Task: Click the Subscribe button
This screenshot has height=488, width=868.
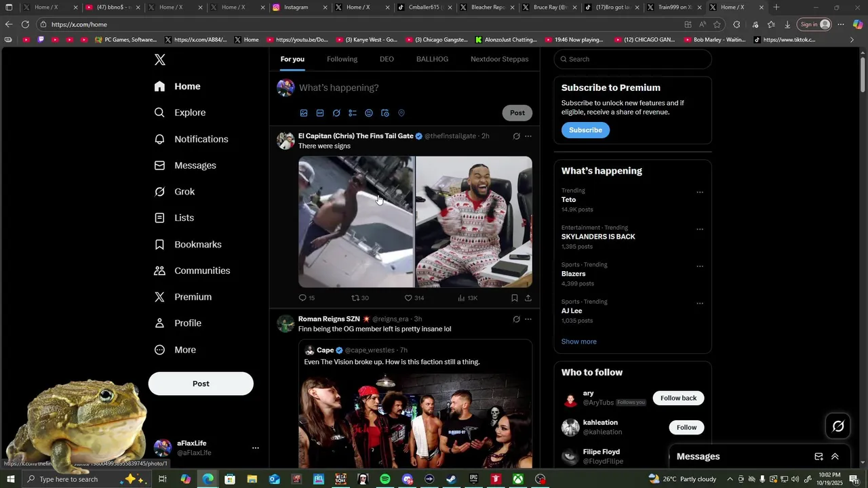Action: pyautogui.click(x=585, y=130)
